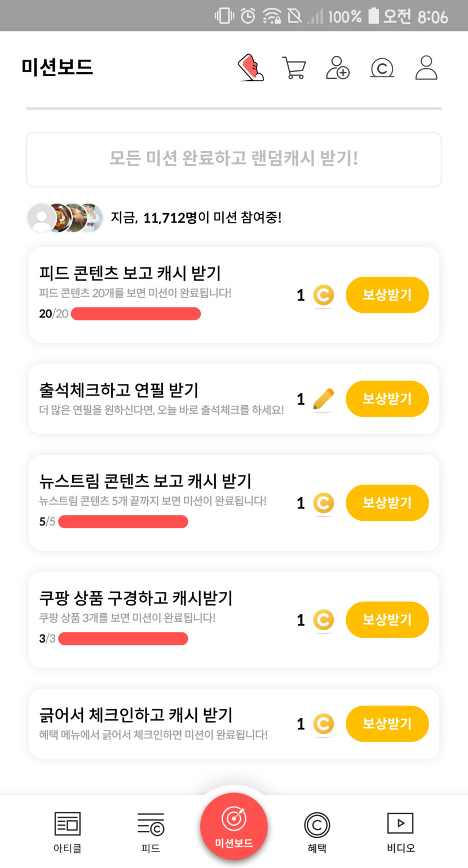Tap the coin icon on 쿠팡 mission
468x868 pixels.
point(323,620)
